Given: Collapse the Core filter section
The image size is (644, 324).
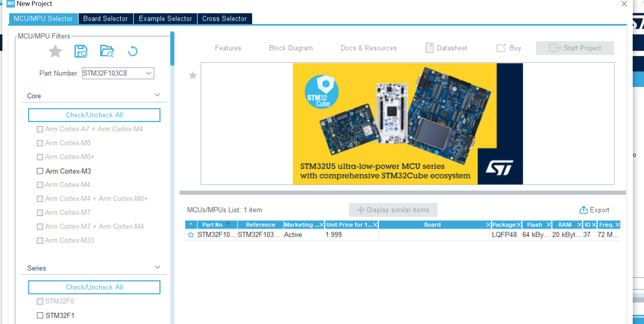Looking at the screenshot, I should (157, 95).
